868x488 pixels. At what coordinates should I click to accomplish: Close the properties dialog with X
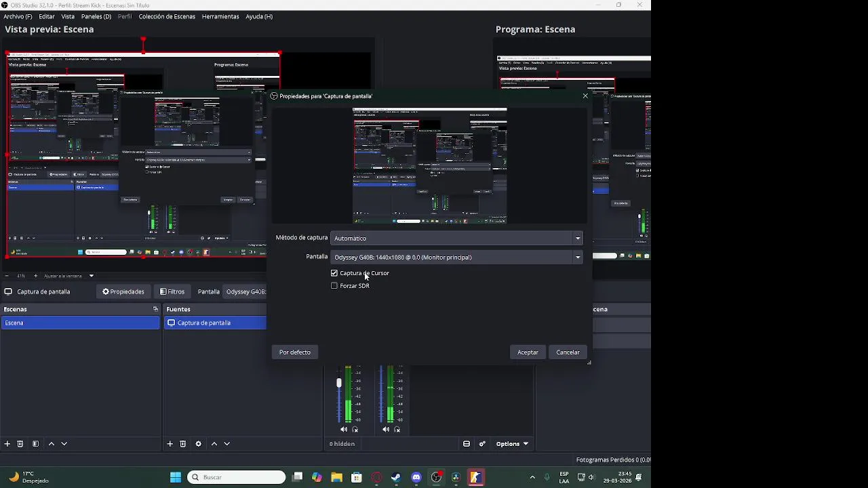585,96
